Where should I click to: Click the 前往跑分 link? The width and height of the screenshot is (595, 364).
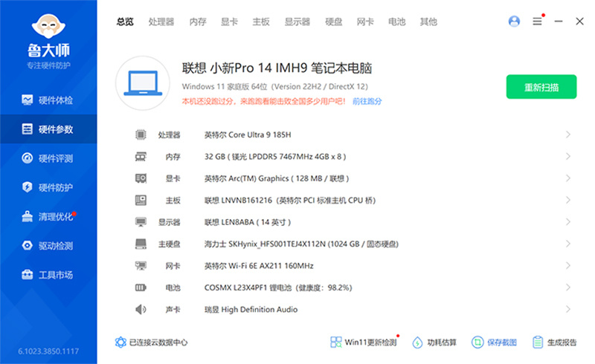click(x=367, y=100)
